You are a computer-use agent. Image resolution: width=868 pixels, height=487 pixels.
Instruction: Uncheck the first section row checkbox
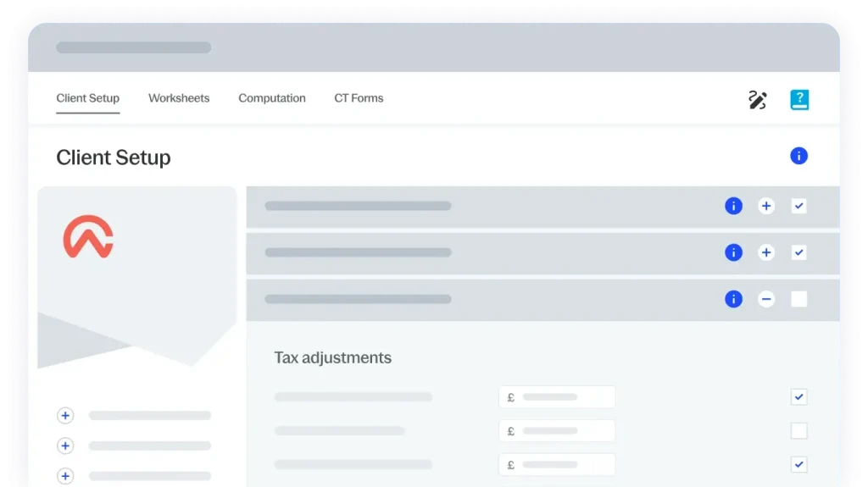point(798,206)
